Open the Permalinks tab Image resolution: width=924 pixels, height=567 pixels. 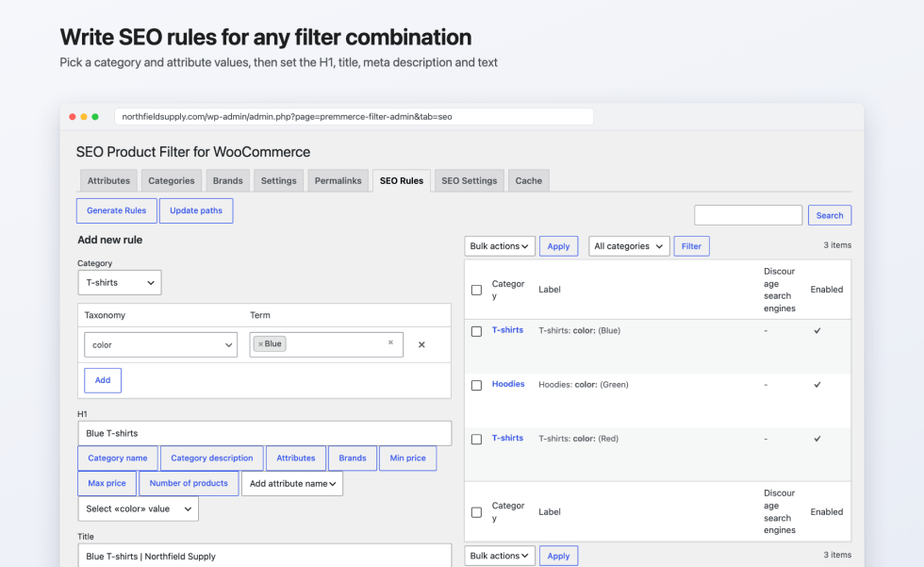(x=338, y=181)
